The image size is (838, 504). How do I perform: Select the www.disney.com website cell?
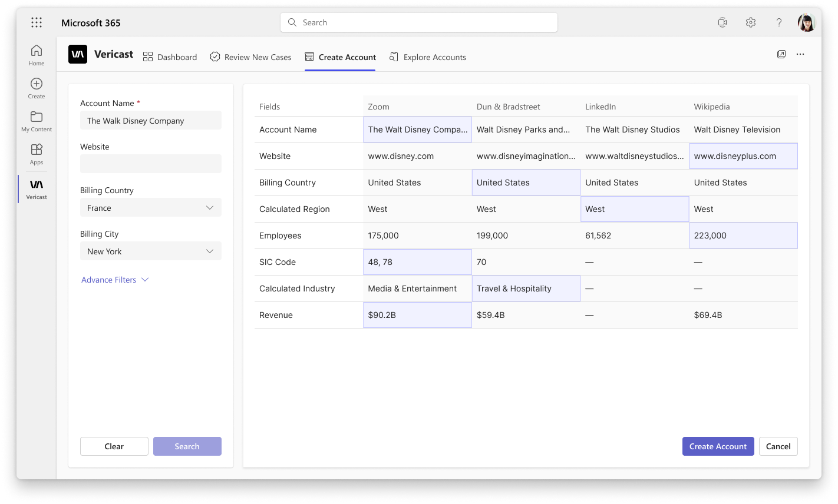417,156
